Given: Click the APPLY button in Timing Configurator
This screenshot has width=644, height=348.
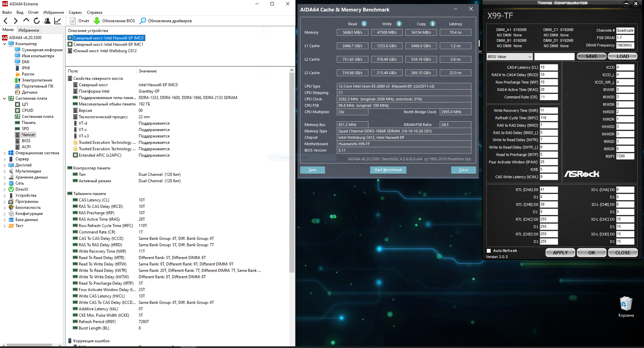Looking at the screenshot, I should (560, 253).
